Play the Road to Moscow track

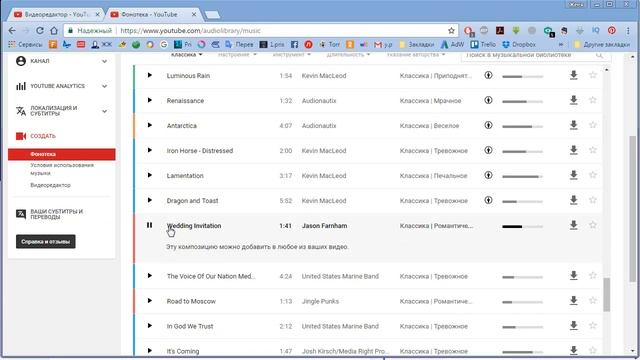[149, 301]
